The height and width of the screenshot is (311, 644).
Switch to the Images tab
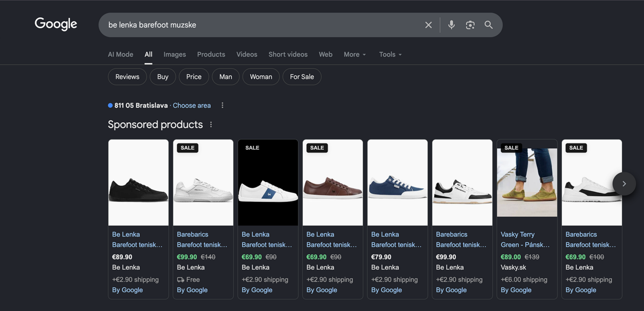click(x=175, y=54)
